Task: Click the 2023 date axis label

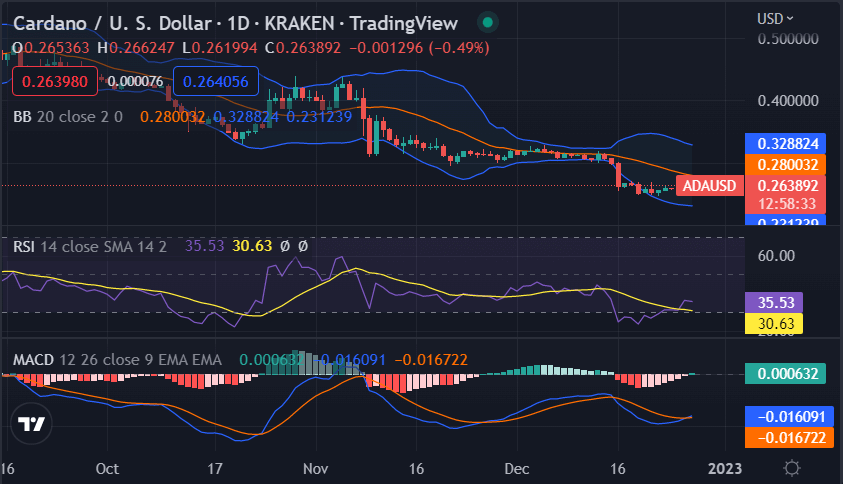Action: click(x=725, y=469)
